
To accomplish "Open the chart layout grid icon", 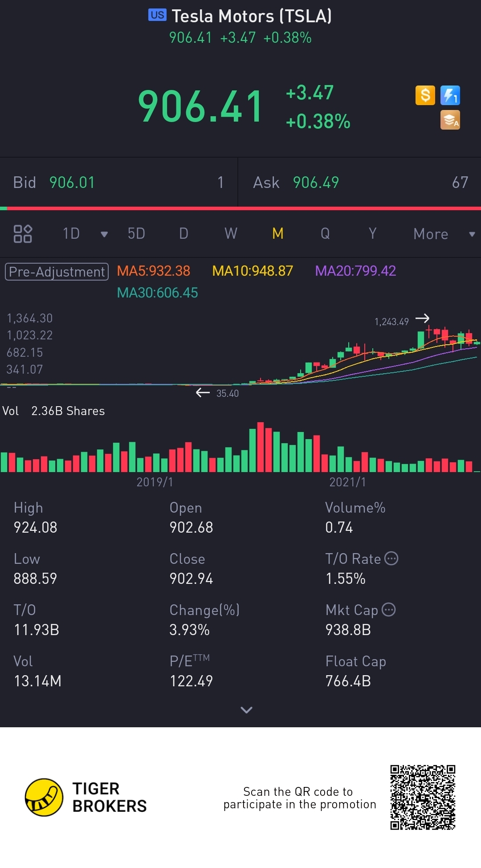I will 23,234.
